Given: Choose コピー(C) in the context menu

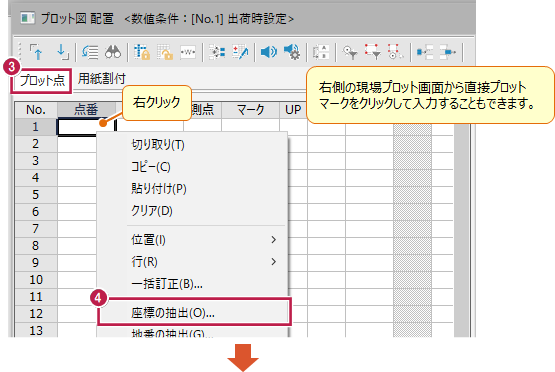Looking at the screenshot, I should pos(151,167).
